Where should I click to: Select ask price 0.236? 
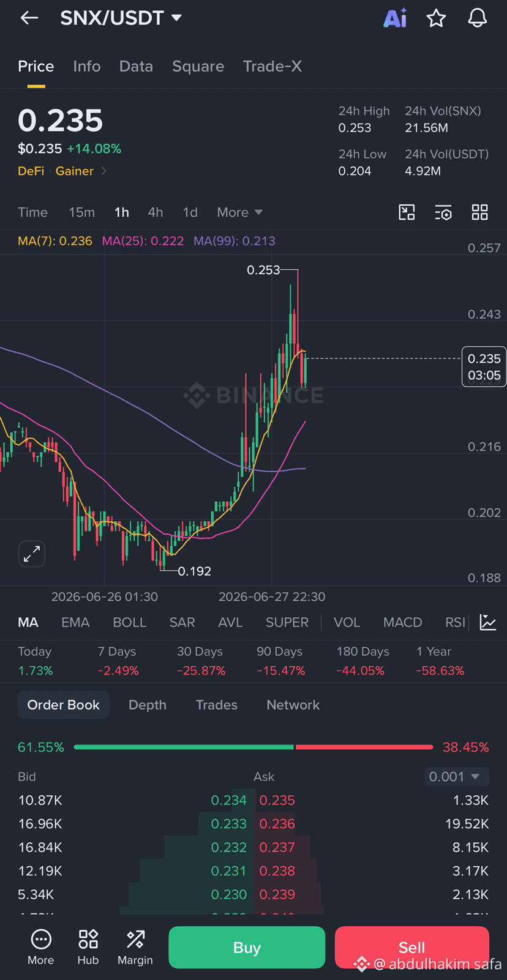pos(277,824)
